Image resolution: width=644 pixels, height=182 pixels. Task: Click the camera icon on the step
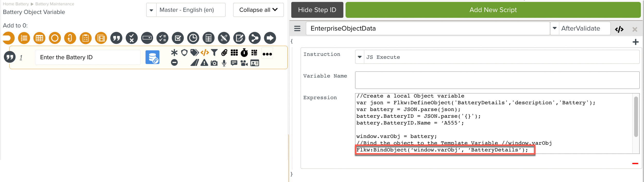214,63
